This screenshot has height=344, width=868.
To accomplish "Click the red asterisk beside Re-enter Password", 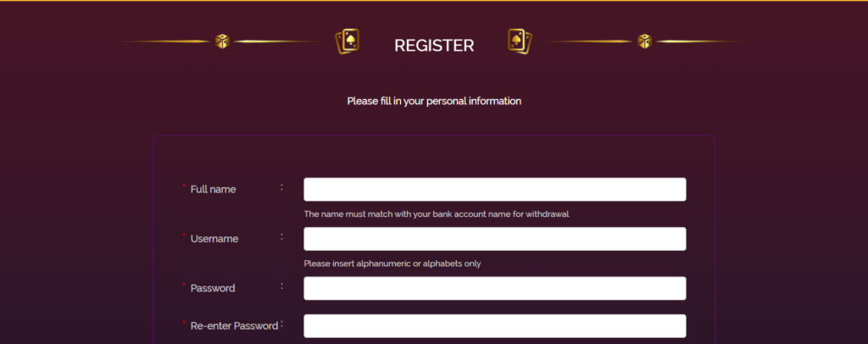I will click(184, 323).
